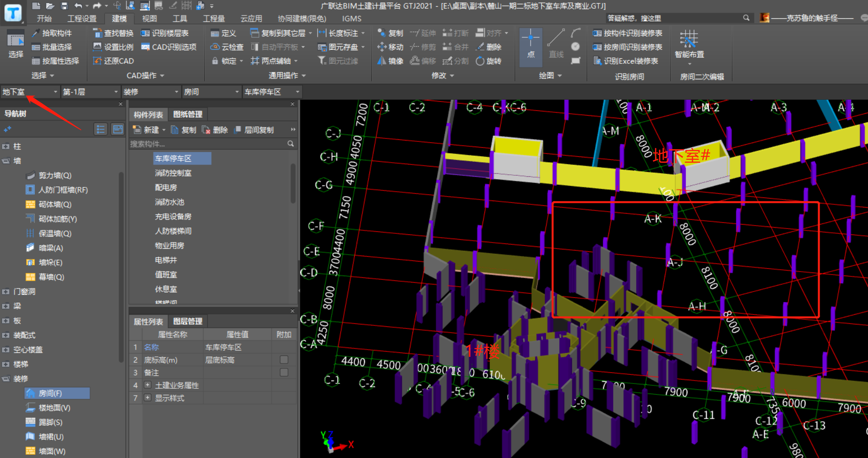Click the 车库停车区 name property value

pyautogui.click(x=237, y=347)
